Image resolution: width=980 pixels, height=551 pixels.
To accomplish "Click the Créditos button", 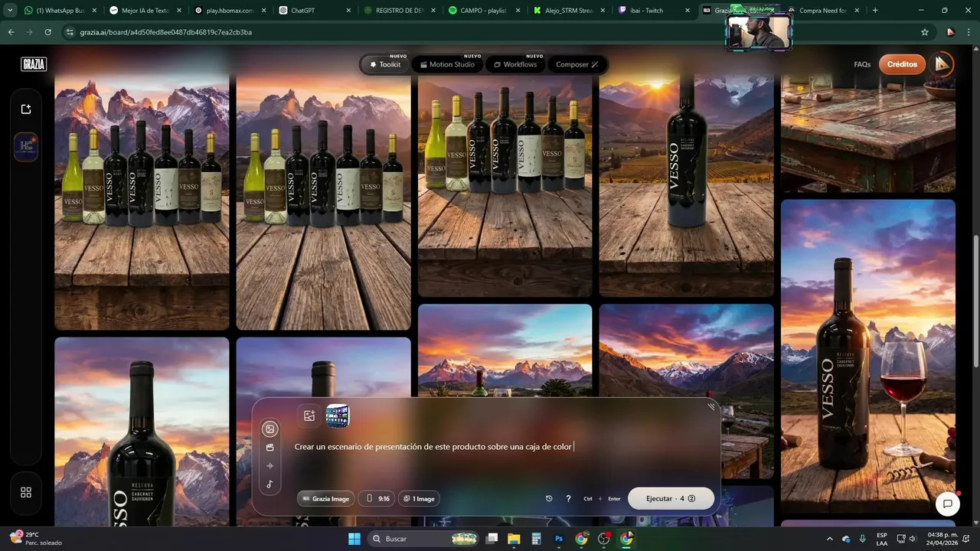I will coord(902,64).
